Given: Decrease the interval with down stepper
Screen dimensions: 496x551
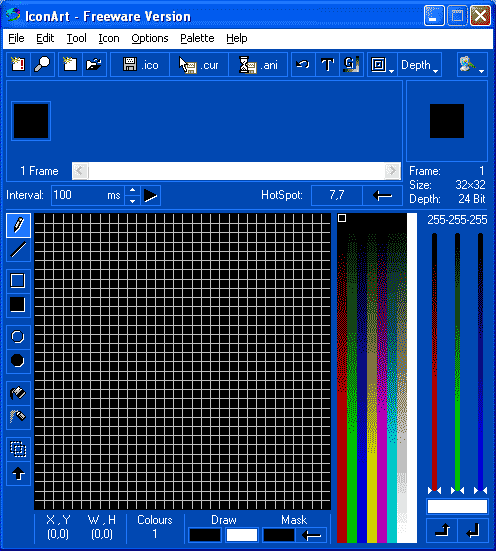Looking at the screenshot, I should (133, 201).
